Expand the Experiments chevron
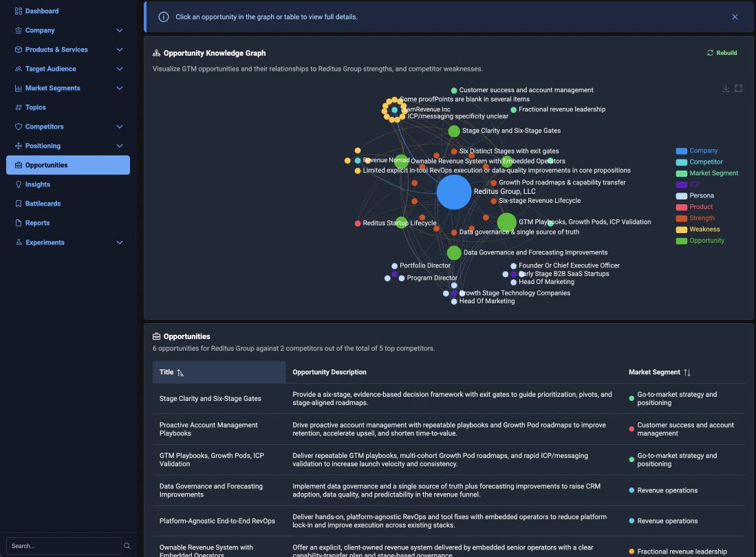Screen dimensions: 756x557 pyautogui.click(x=120, y=242)
